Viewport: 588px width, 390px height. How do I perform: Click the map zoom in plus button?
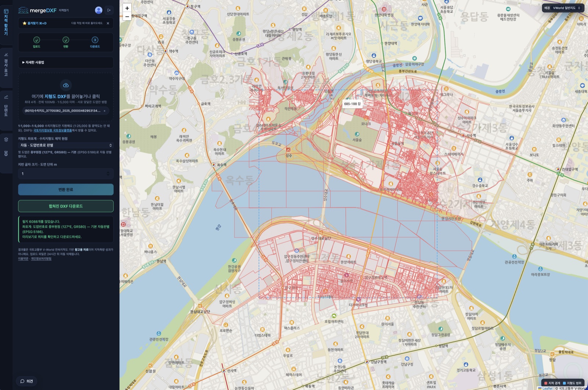click(127, 8)
